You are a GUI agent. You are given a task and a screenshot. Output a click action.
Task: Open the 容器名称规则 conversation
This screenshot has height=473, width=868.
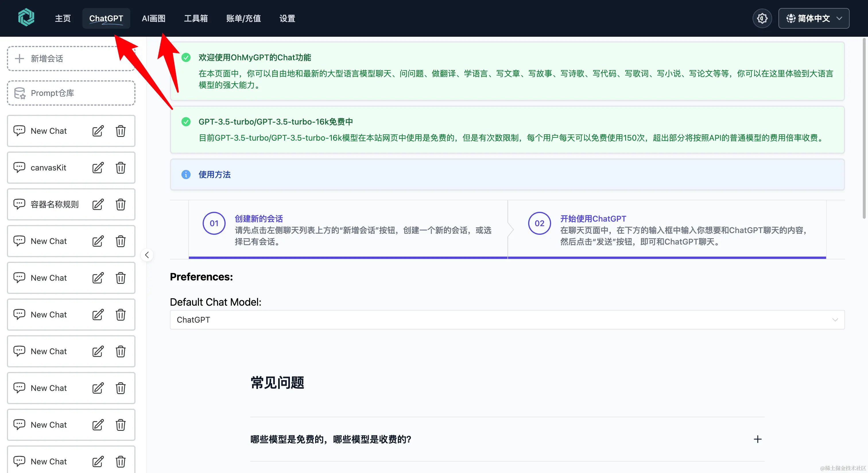click(71, 204)
